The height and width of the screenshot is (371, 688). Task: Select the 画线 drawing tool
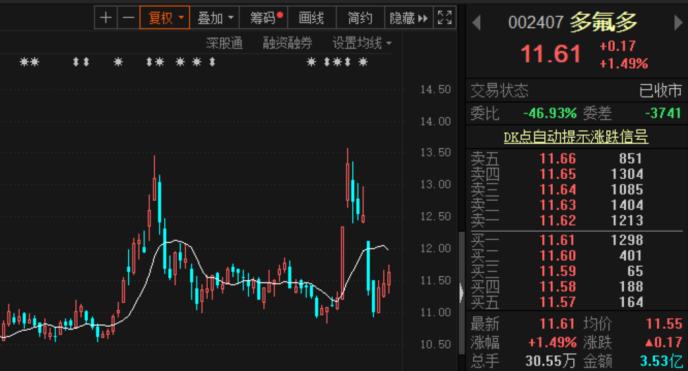(x=312, y=18)
